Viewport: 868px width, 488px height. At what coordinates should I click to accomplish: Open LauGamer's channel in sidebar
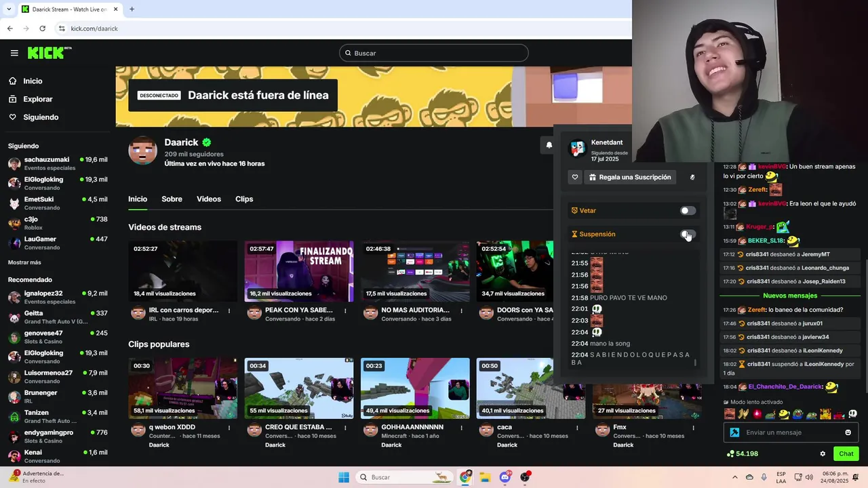coord(58,243)
